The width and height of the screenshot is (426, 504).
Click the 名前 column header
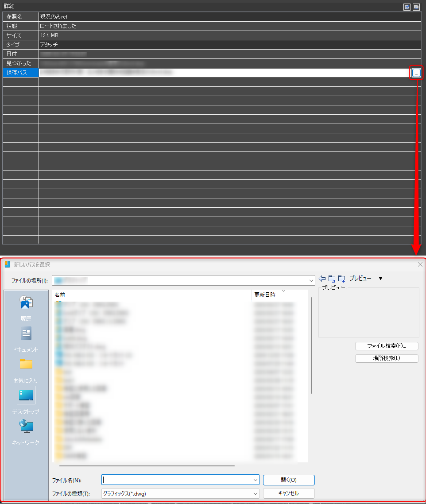tap(60, 295)
